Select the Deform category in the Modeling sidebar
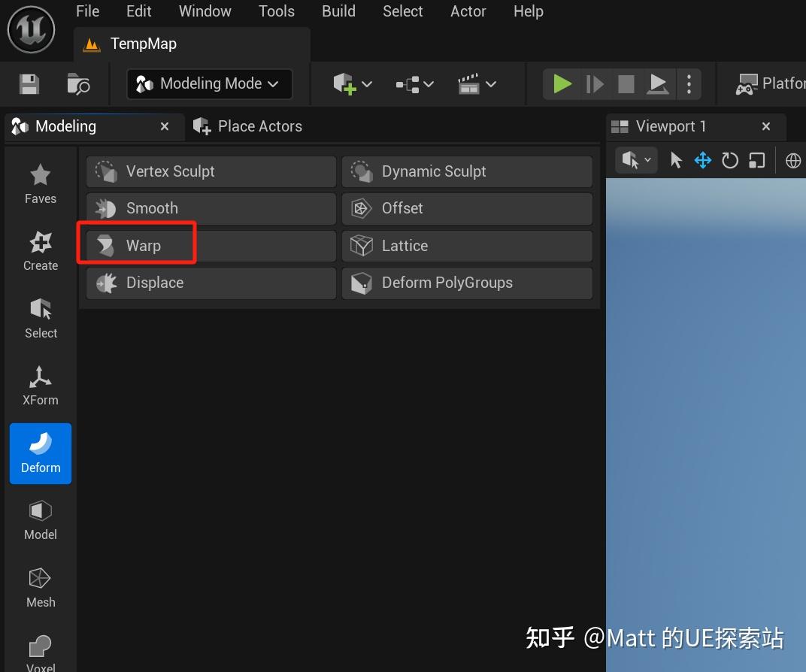The width and height of the screenshot is (806, 672). 40,453
